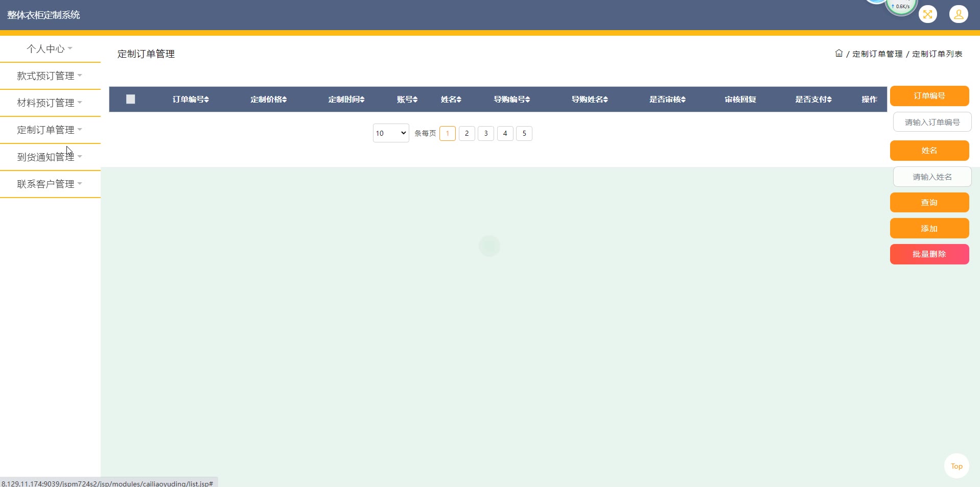This screenshot has height=487, width=980.
Task: Go to page 4 in pagination
Action: [505, 133]
